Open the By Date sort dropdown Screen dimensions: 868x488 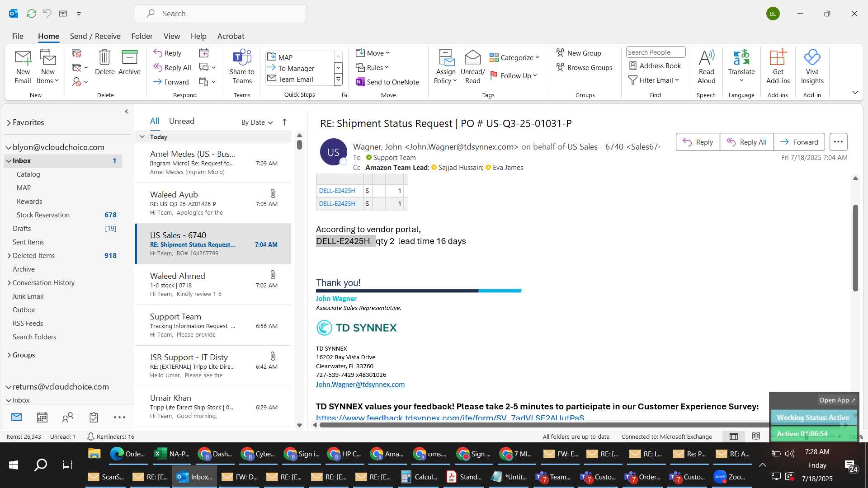click(x=257, y=122)
